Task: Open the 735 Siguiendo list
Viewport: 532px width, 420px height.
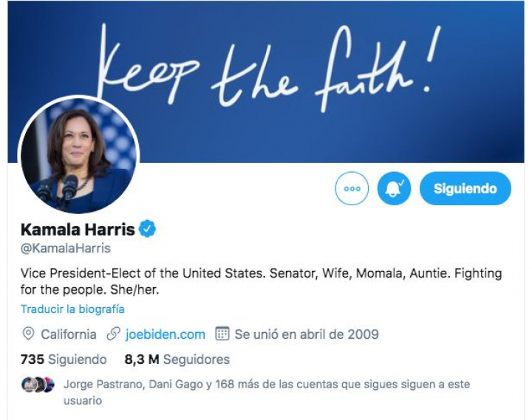Action: pyautogui.click(x=64, y=359)
